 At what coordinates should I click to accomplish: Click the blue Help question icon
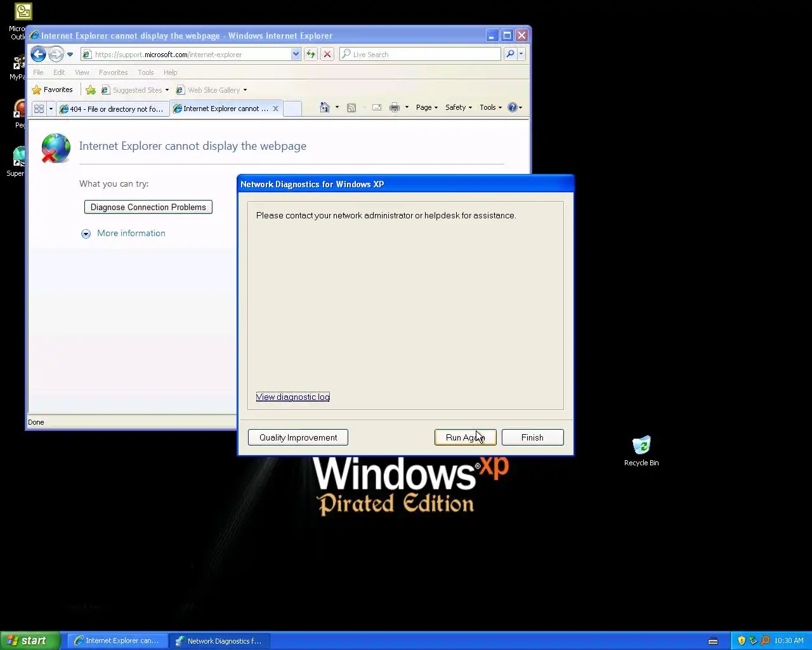(513, 107)
